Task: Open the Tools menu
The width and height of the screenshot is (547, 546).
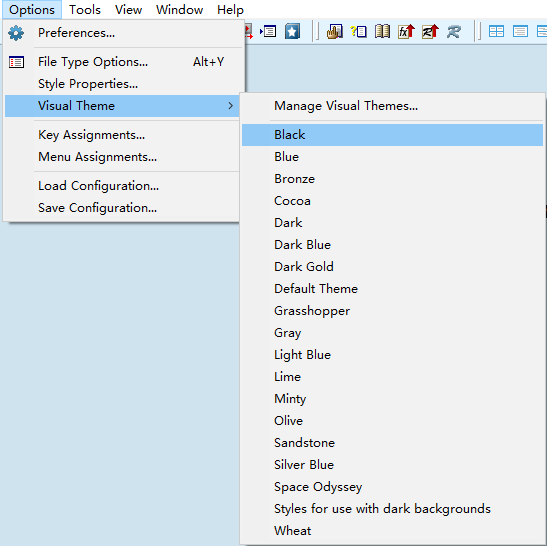Action: coord(85,10)
